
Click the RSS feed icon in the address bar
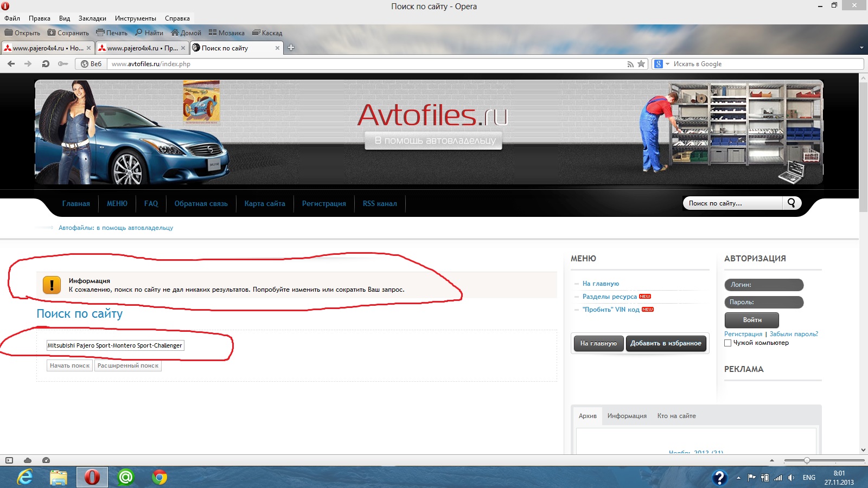coord(630,64)
